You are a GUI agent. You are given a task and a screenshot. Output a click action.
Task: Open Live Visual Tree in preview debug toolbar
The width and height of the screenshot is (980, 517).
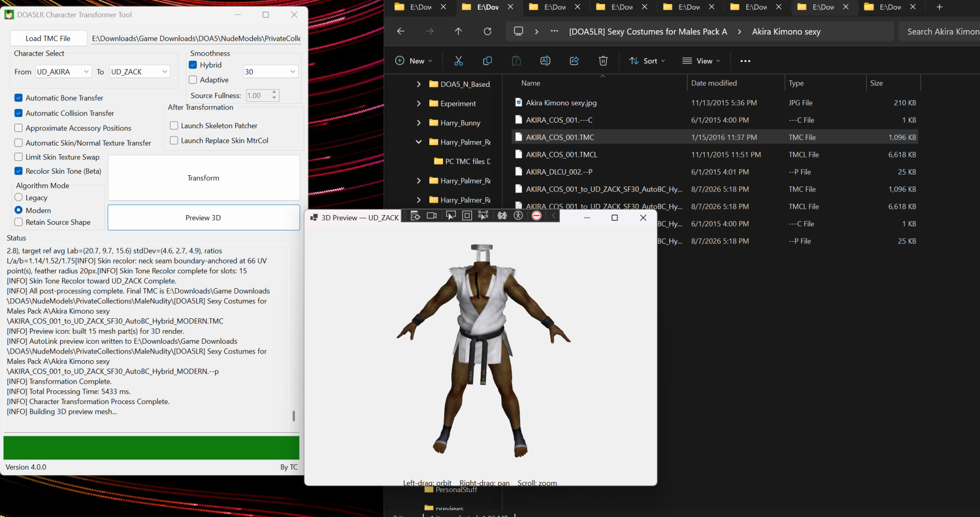pyautogui.click(x=415, y=216)
